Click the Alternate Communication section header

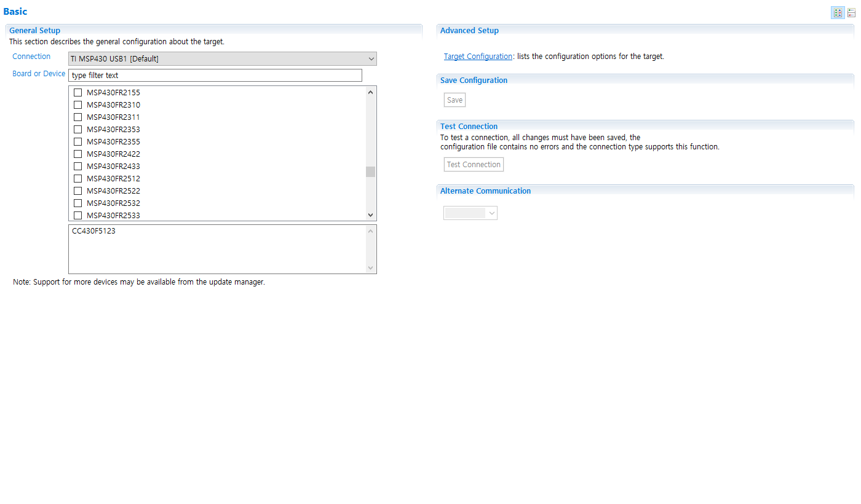click(485, 191)
